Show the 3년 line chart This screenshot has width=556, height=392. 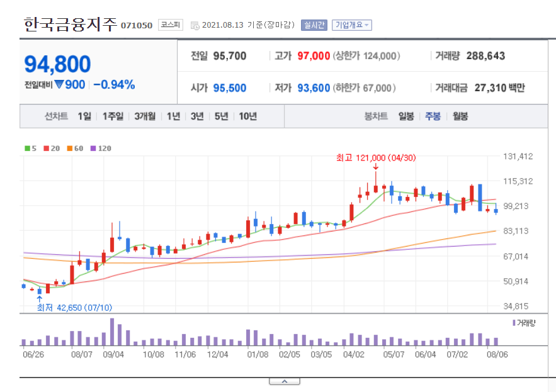197,116
